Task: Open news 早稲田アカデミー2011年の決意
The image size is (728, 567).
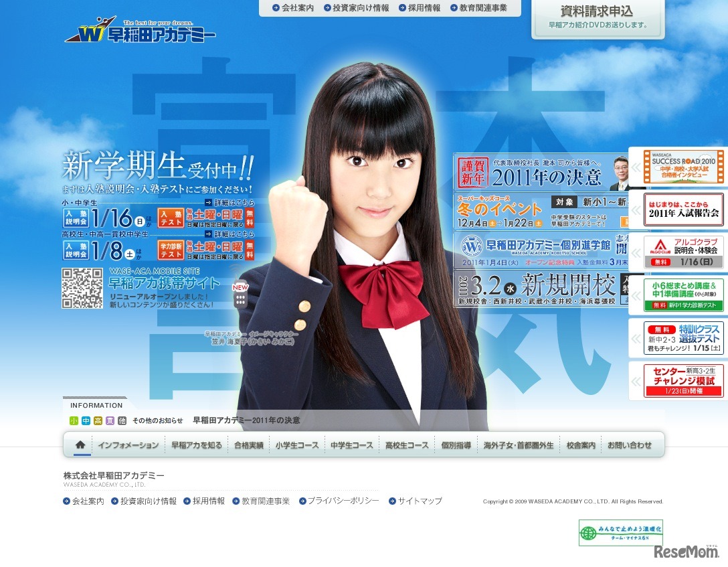Action: click(246, 420)
